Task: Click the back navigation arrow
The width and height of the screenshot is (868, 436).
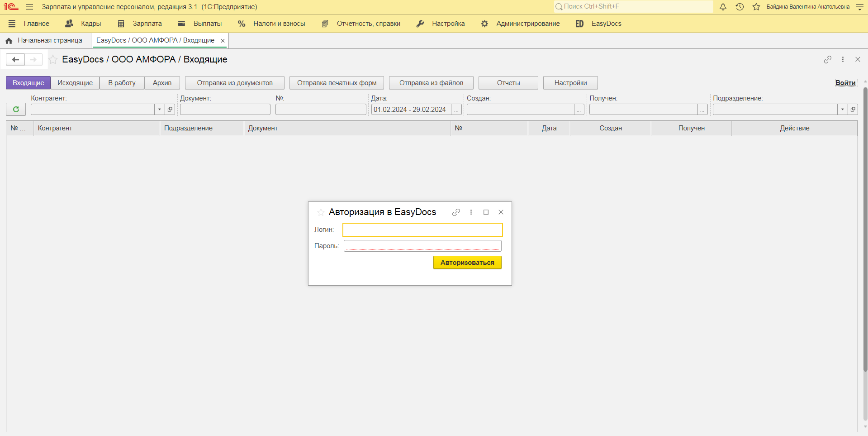Action: coord(15,59)
